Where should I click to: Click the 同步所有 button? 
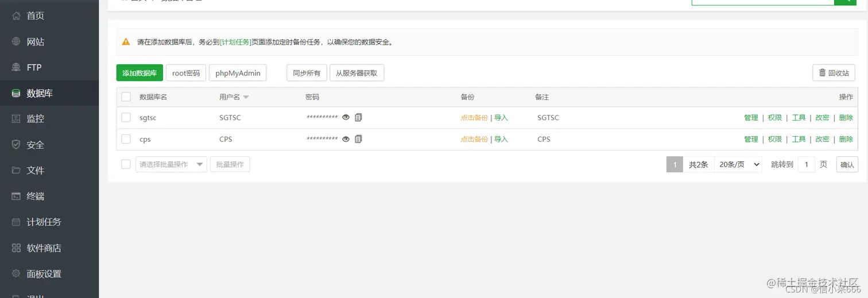[307, 73]
